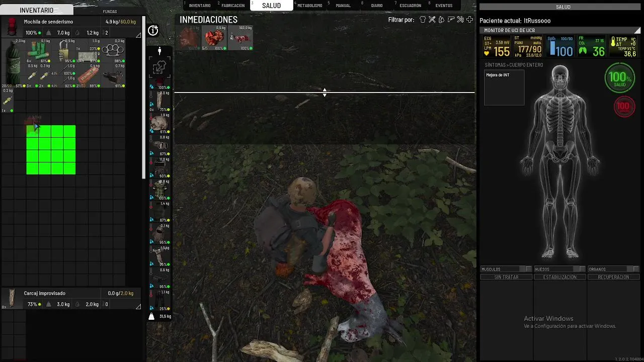Filter vicinity by medical cross icon
Image resolution: width=644 pixels, height=362 pixels.
pos(469,20)
